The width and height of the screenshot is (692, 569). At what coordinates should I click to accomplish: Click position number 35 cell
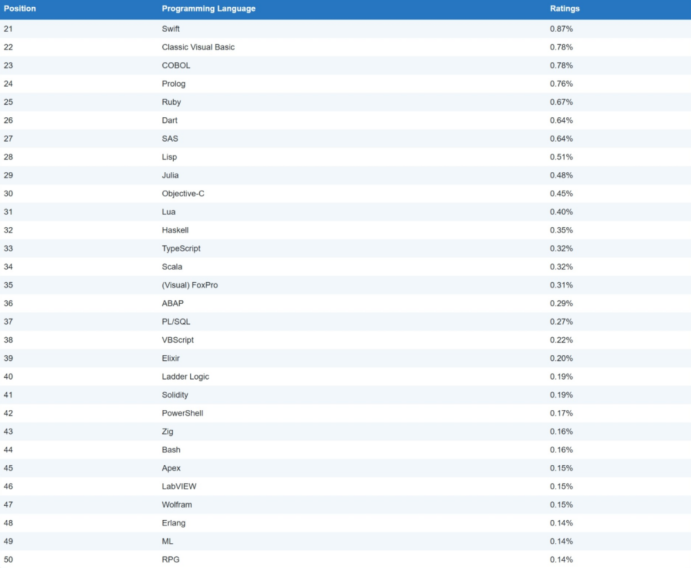(x=9, y=285)
